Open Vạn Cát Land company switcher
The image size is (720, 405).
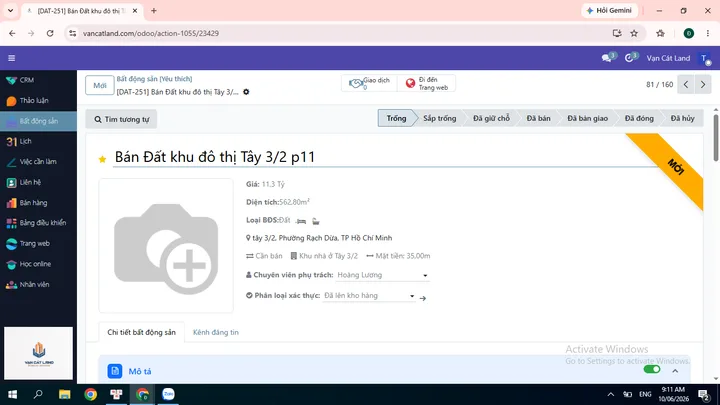668,58
